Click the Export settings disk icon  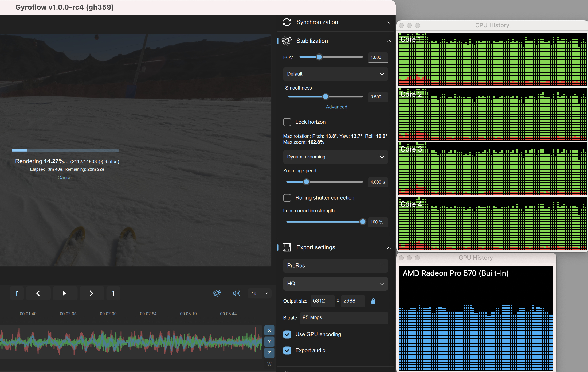click(287, 247)
